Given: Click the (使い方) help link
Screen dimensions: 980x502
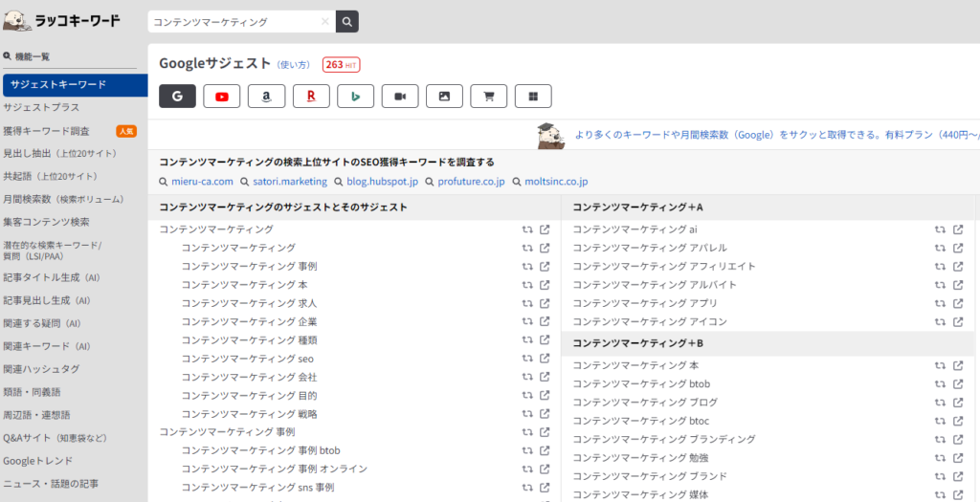Looking at the screenshot, I should coord(294,64).
